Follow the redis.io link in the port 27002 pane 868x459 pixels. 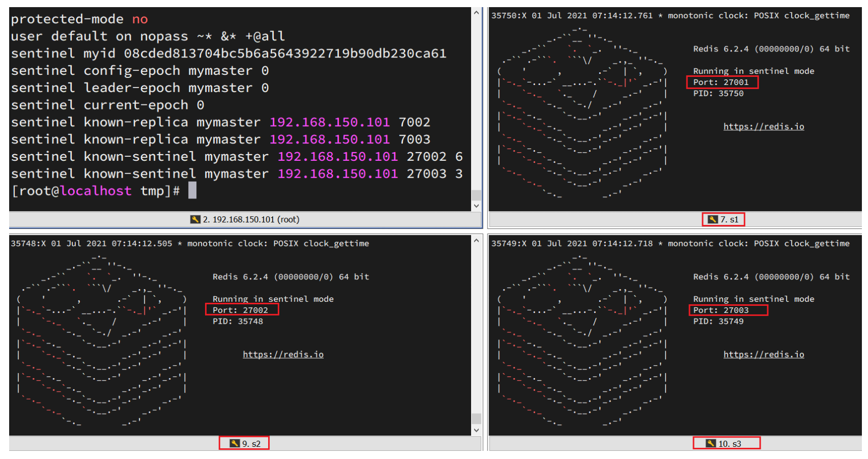tap(283, 355)
